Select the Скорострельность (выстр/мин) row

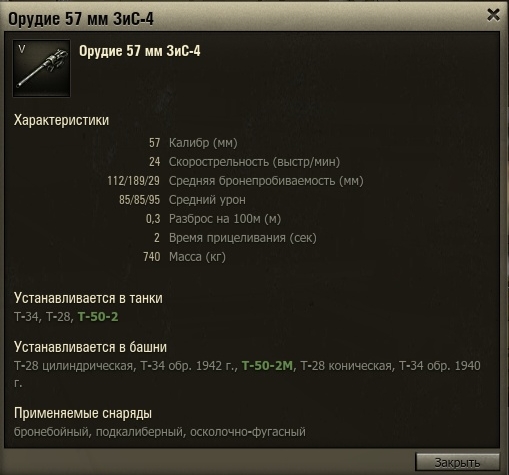click(244, 162)
